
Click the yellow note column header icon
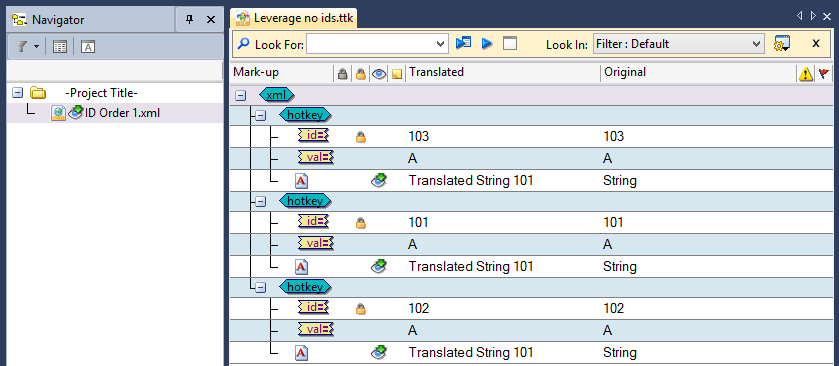pyautogui.click(x=396, y=75)
